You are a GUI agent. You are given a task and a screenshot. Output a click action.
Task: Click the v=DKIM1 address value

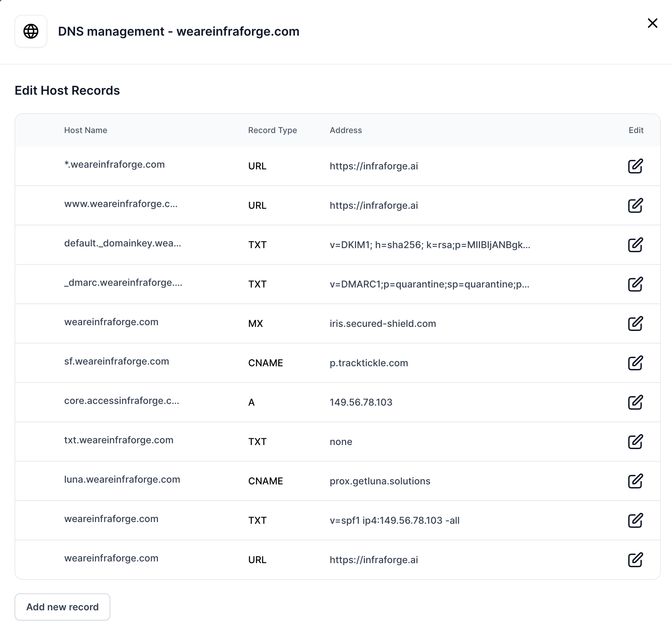point(430,245)
